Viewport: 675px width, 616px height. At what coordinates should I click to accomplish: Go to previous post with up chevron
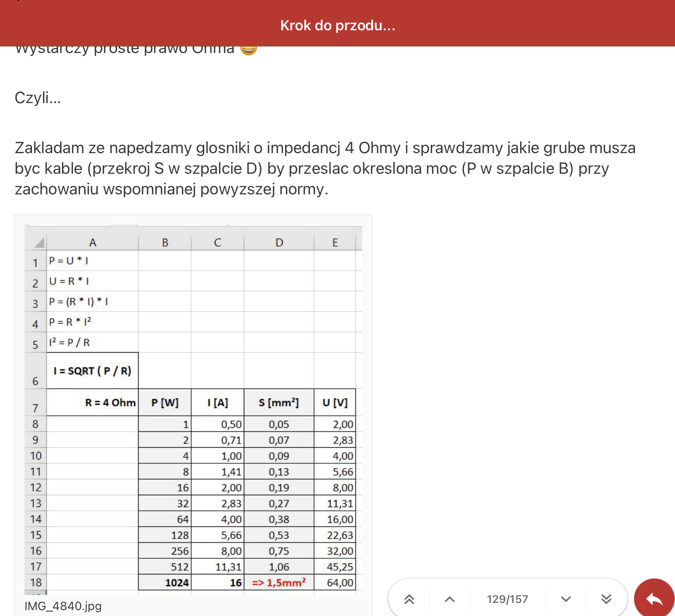[450, 599]
